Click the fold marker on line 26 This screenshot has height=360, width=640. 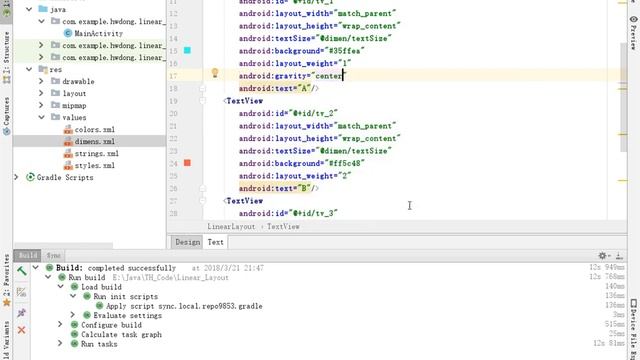coord(202,189)
